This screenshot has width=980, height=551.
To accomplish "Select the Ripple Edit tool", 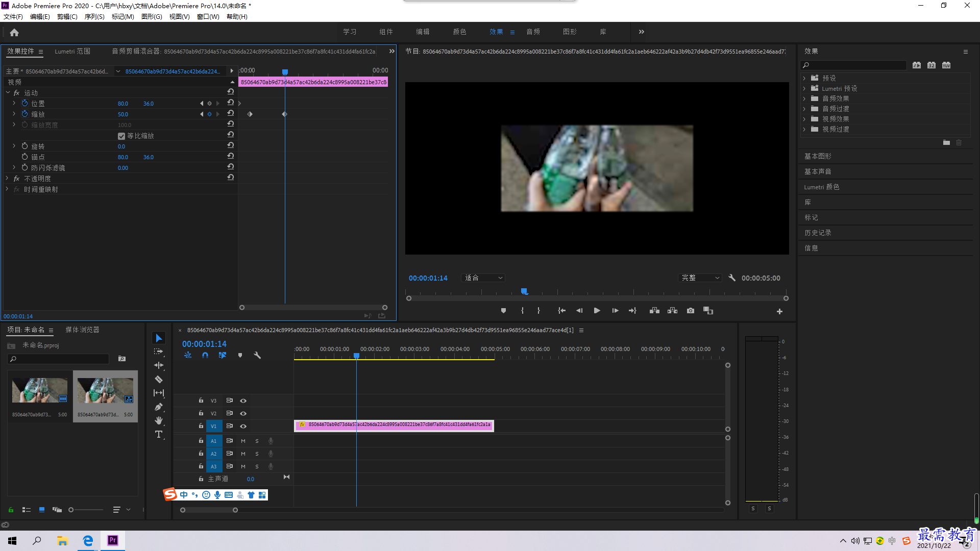I will [x=159, y=365].
